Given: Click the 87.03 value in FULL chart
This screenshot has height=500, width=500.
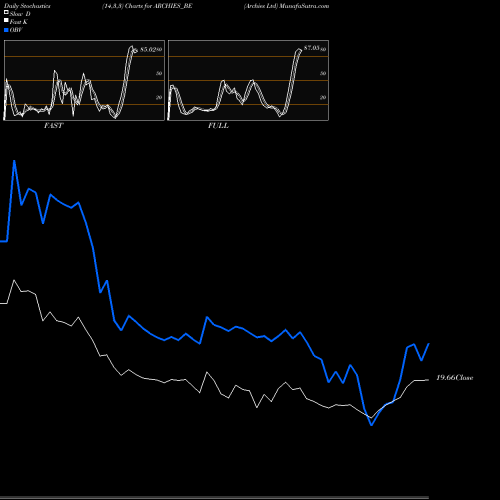Looking at the screenshot, I should [x=312, y=48].
